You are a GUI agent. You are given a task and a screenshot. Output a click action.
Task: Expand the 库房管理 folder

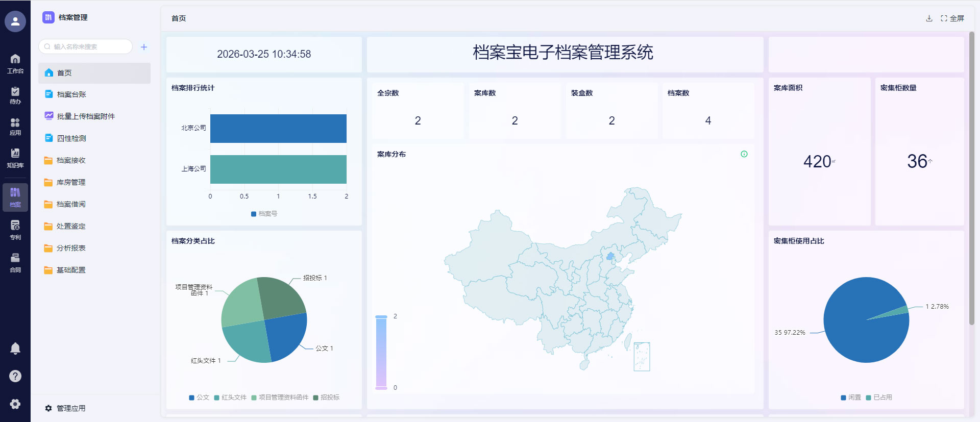pyautogui.click(x=71, y=182)
